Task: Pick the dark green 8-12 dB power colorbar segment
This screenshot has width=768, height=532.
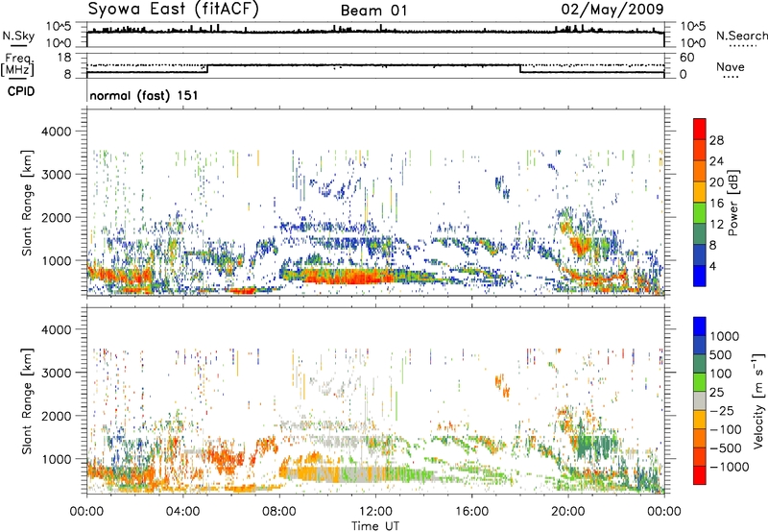Action: (700, 234)
